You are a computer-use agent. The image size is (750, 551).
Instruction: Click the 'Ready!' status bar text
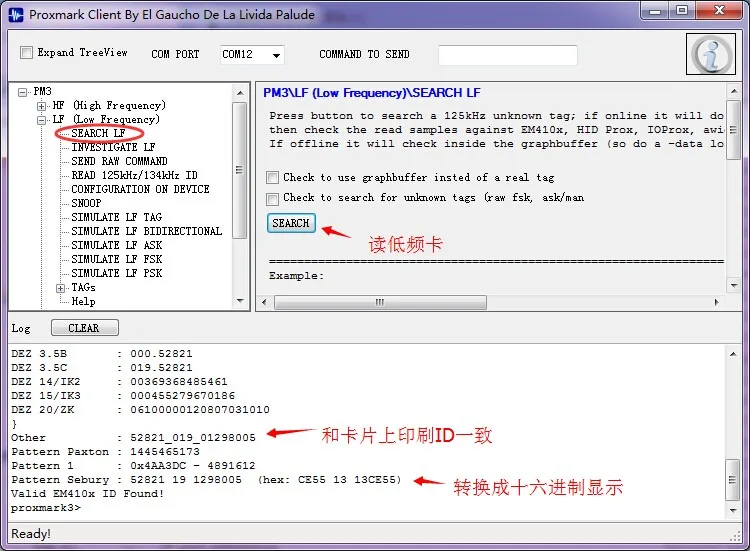(31, 533)
